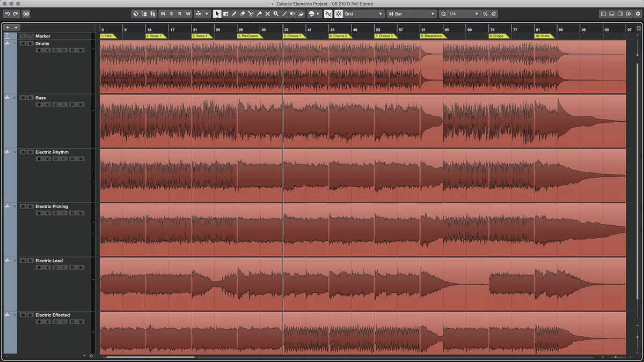Open the setup gear icon top right
644x362 pixels.
[x=638, y=14]
